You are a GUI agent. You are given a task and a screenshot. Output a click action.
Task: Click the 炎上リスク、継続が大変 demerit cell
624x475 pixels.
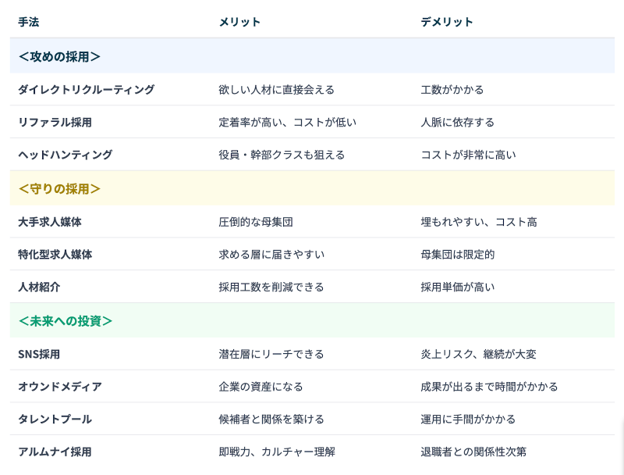point(478,354)
